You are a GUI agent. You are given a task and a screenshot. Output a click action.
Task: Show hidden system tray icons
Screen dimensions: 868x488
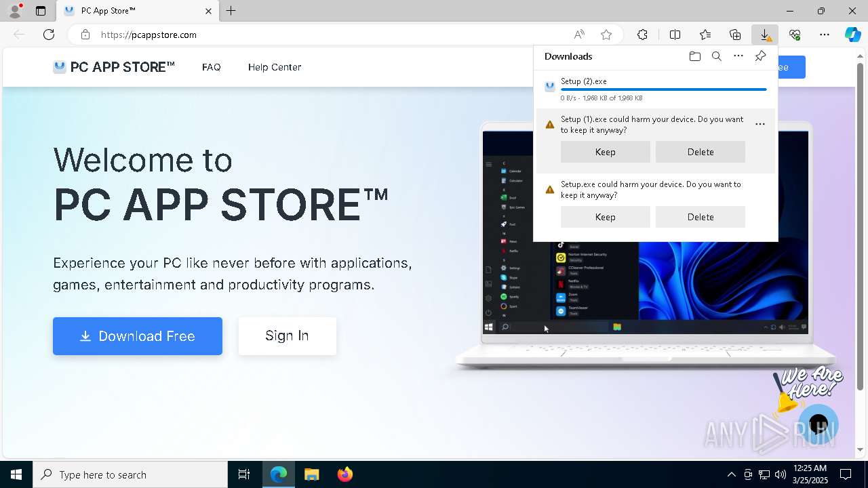tap(731, 474)
